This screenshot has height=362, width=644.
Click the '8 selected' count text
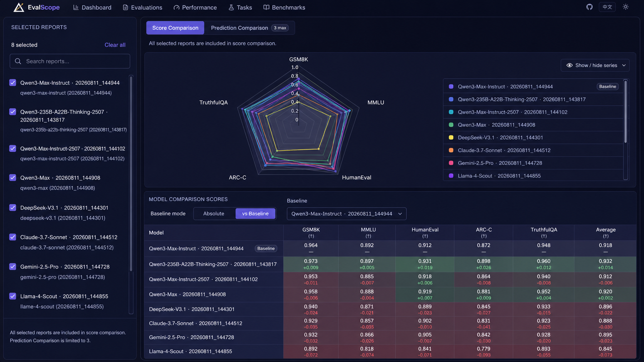coord(24,45)
